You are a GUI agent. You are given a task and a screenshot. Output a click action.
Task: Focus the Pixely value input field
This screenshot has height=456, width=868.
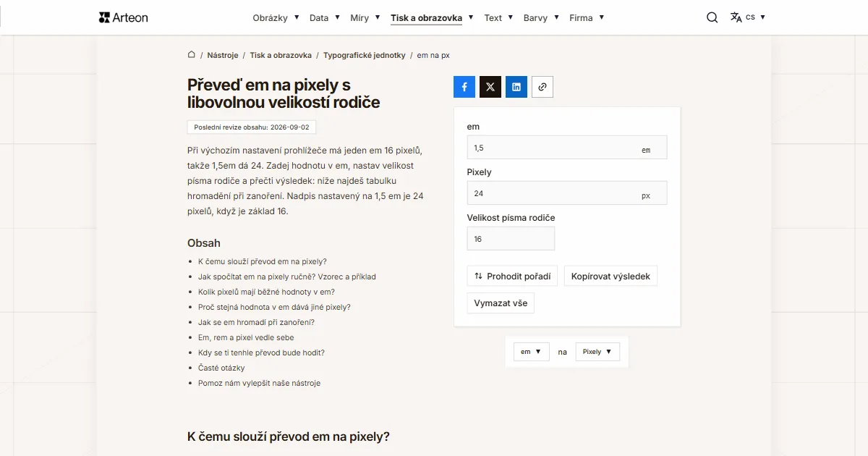click(567, 193)
